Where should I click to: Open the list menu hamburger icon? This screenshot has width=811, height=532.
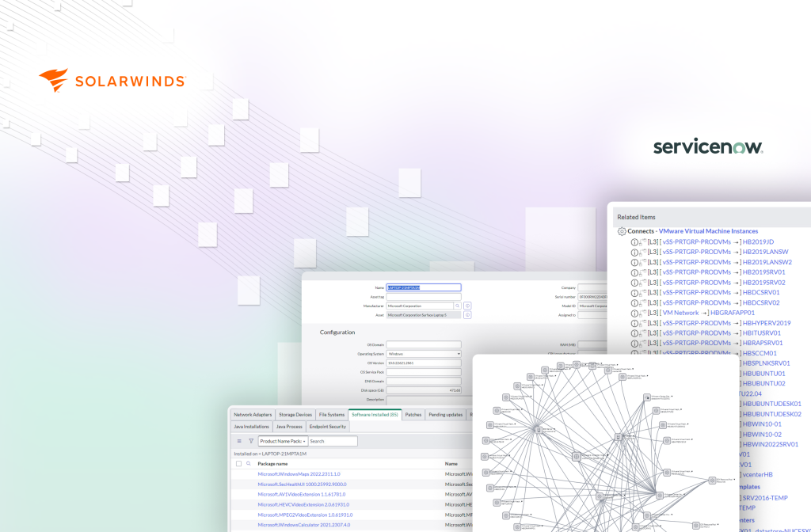point(240,441)
